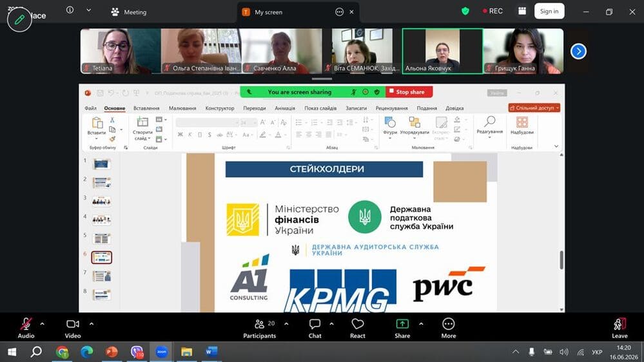Expand share options arrow

click(421, 324)
